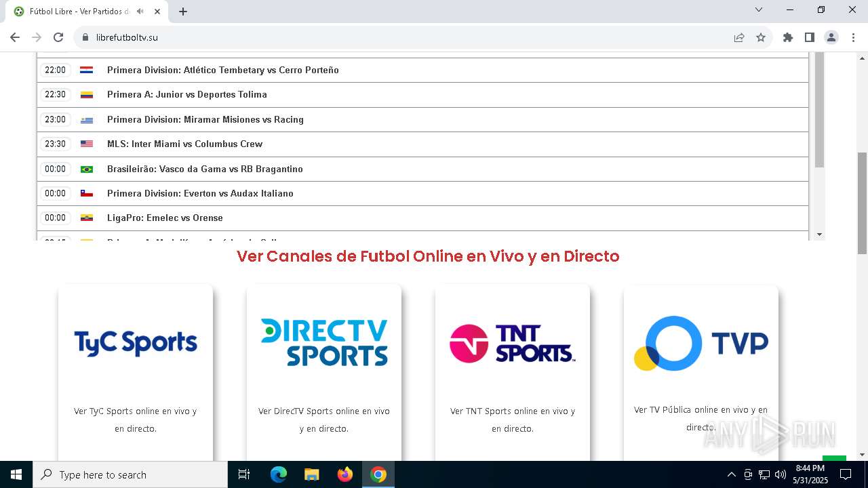Screen dimensions: 868x488
Task: Go back with the browser back arrow
Action: (15, 37)
